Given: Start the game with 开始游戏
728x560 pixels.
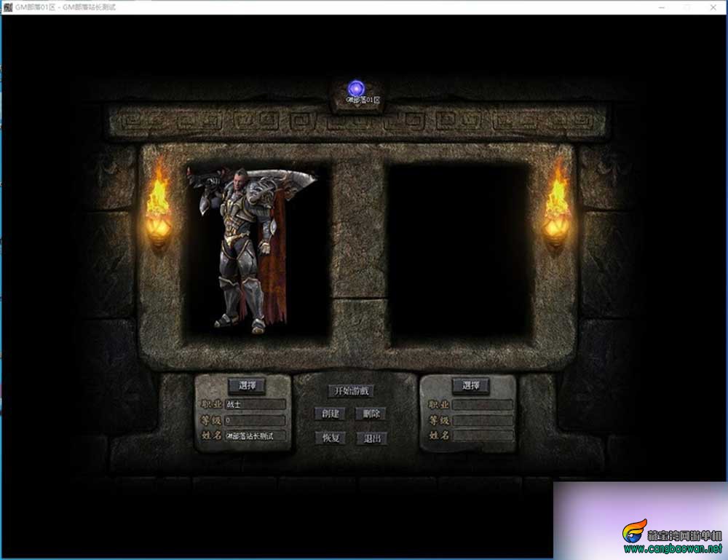Looking at the screenshot, I should [x=352, y=391].
